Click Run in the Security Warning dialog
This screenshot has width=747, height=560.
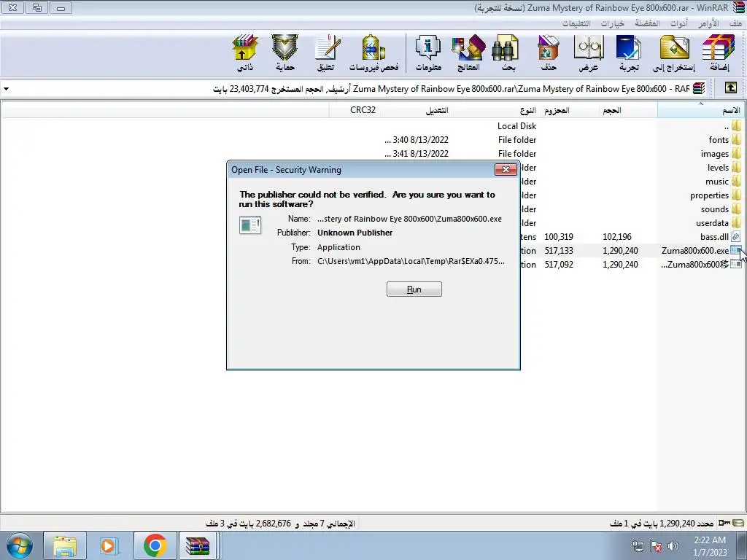(414, 289)
